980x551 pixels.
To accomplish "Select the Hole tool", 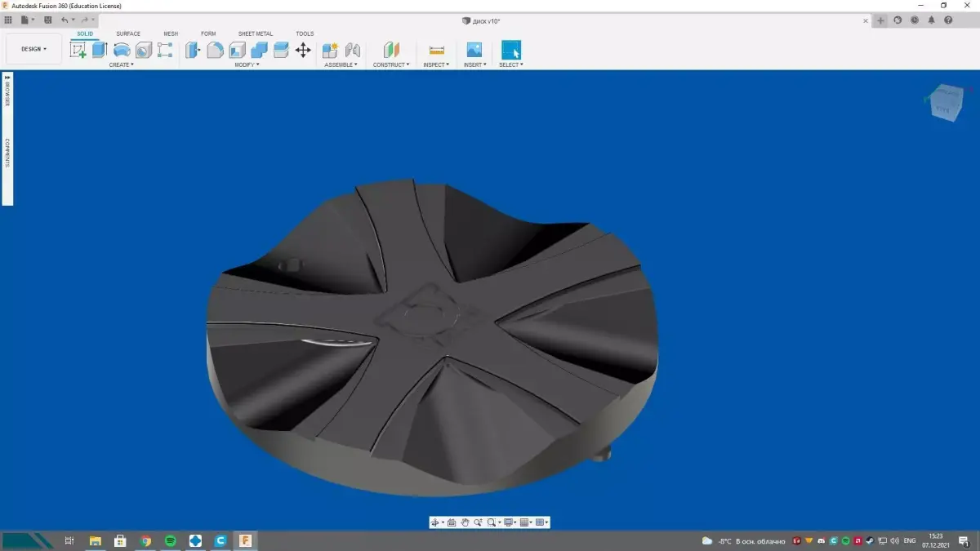I will click(143, 50).
